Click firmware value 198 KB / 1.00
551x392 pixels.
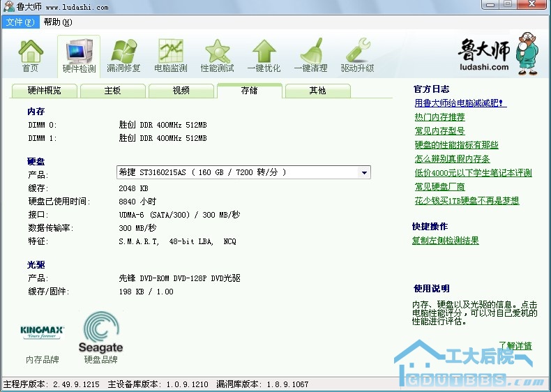point(146,292)
